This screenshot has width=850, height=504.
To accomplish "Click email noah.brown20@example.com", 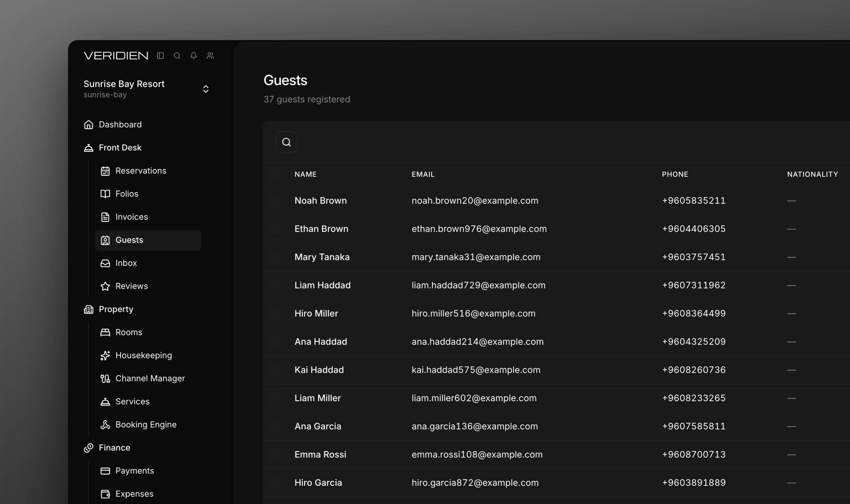I will pyautogui.click(x=475, y=201).
